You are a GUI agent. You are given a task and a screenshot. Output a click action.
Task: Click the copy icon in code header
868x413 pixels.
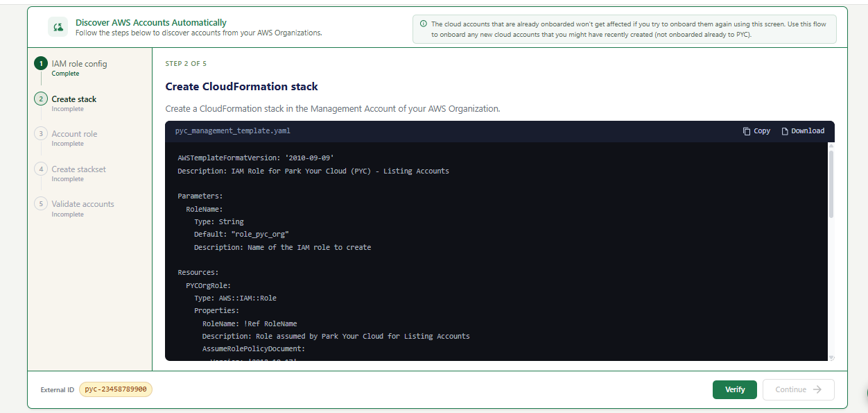(x=747, y=131)
